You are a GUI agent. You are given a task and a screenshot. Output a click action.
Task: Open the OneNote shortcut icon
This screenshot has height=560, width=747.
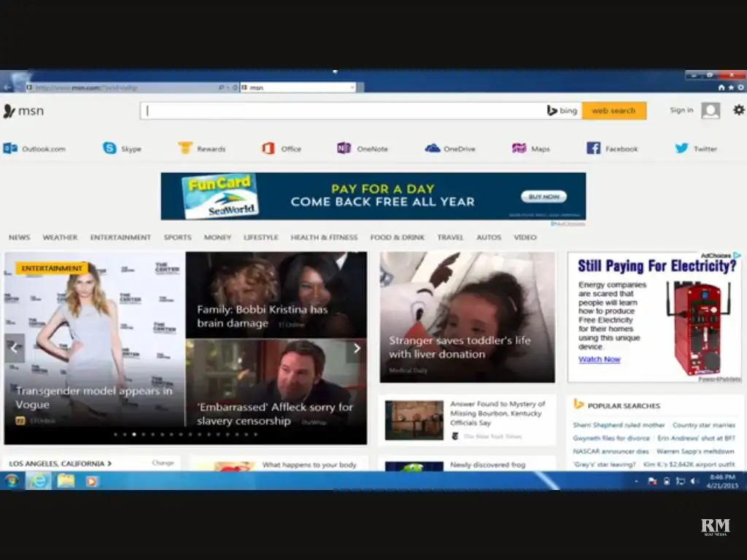(344, 148)
